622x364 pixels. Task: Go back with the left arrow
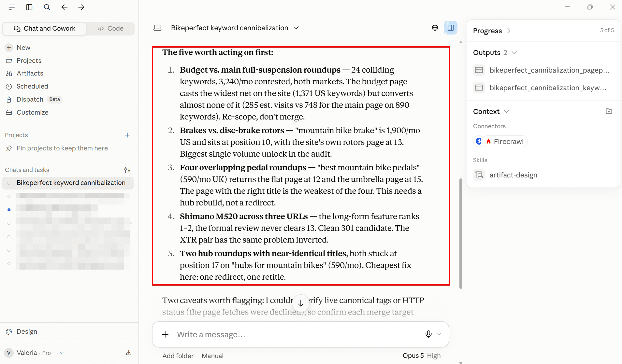coord(65,7)
